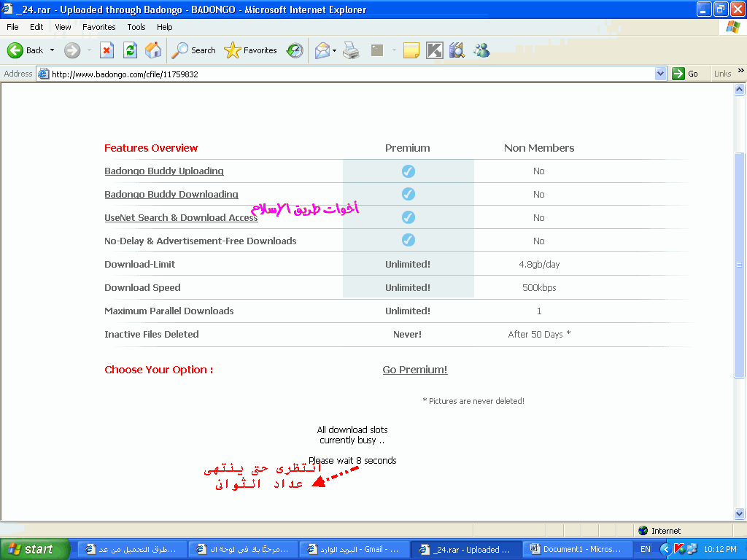This screenshot has width=747, height=560.
Task: Open the Search pane
Action: pos(194,50)
